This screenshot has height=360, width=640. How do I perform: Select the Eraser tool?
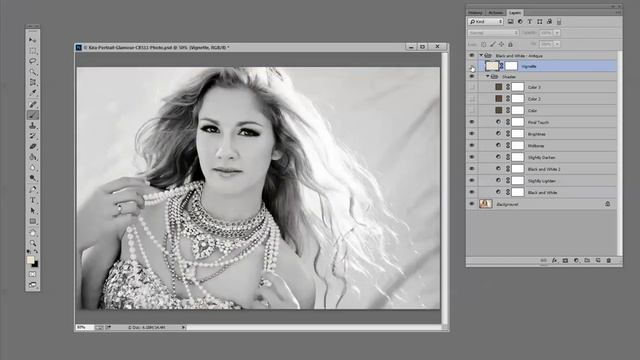32,147
